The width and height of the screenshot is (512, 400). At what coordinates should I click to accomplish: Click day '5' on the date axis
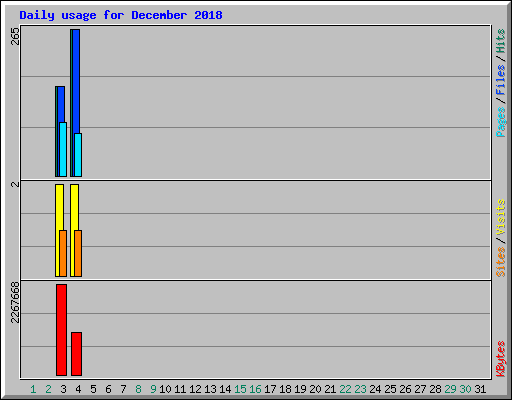93,389
